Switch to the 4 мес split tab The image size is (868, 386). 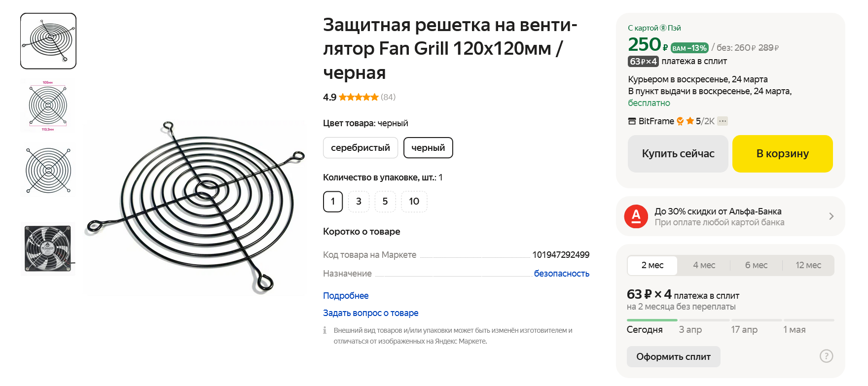pyautogui.click(x=704, y=265)
